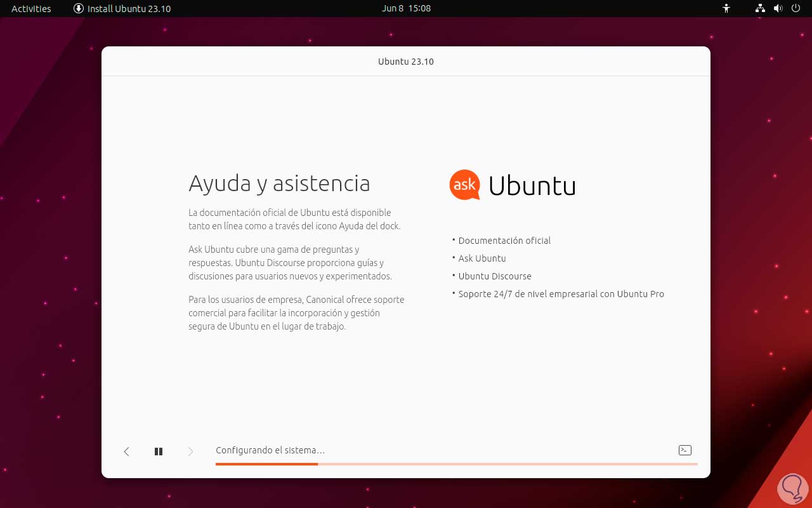The image size is (812, 508).
Task: Show the installation log terminal icon
Action: 684,450
